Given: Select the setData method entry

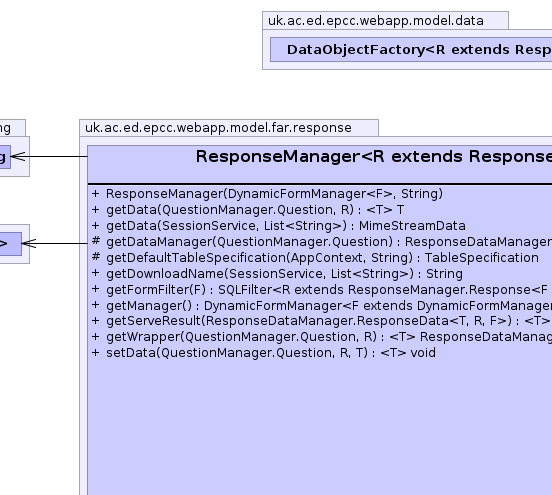Looking at the screenshot, I should click(271, 353).
